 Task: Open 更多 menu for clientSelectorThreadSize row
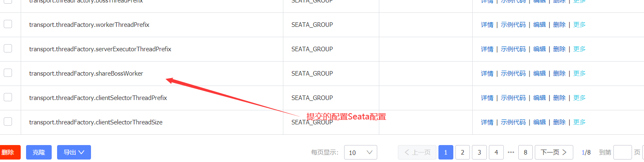click(579, 122)
